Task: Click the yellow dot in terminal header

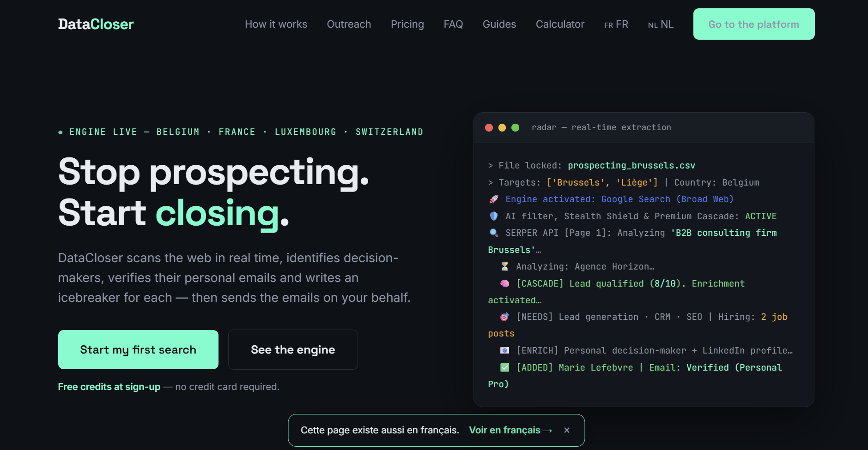Action: (502, 127)
